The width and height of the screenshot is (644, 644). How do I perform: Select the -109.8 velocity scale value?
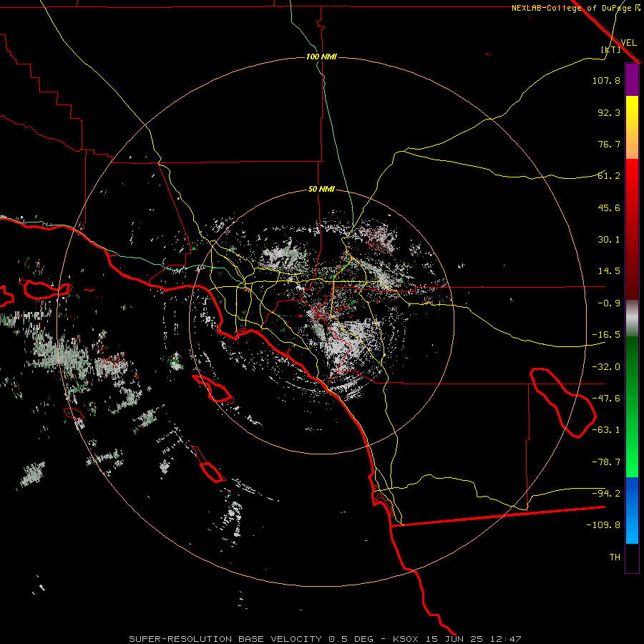(603, 525)
